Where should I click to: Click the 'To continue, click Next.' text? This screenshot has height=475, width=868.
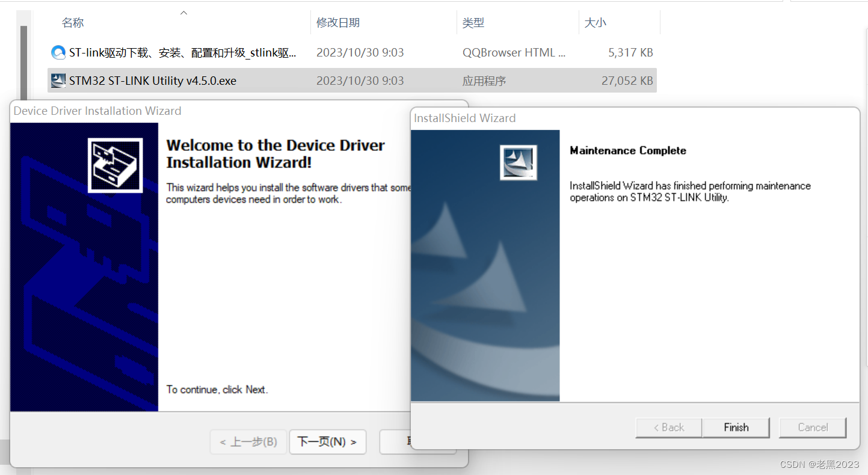(217, 390)
